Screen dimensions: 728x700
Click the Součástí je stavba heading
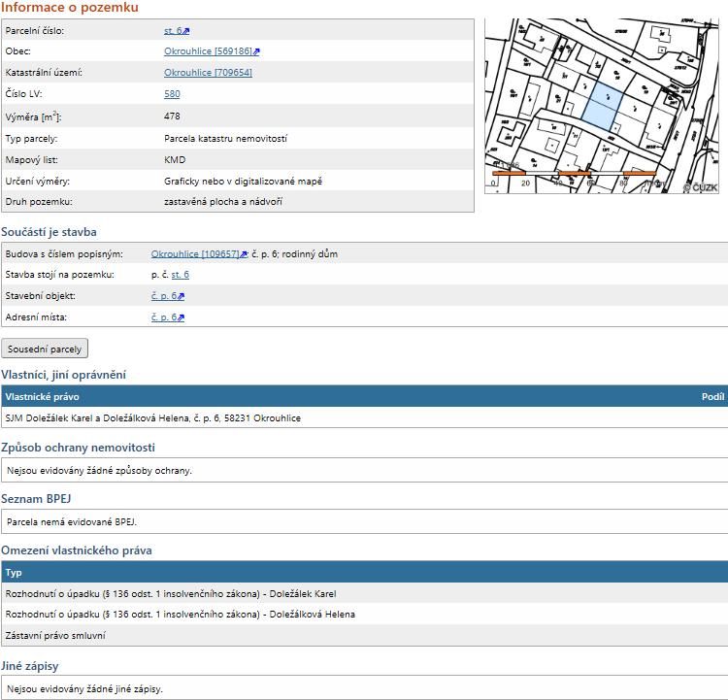(49, 232)
